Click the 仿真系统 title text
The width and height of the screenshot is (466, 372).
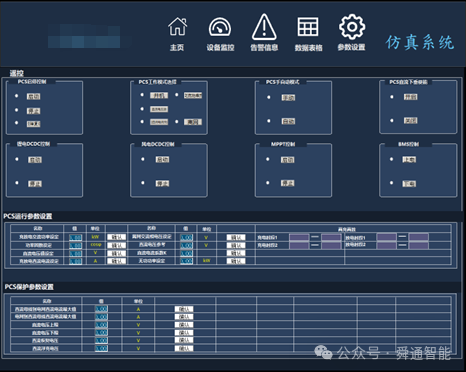(420, 42)
